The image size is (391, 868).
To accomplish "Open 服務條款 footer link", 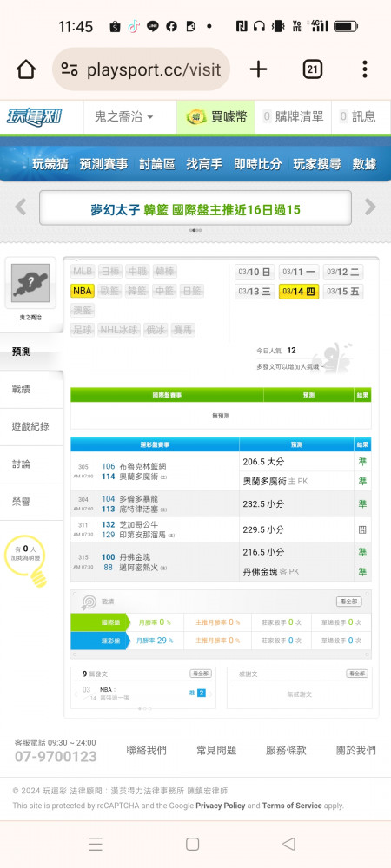I will pos(287,751).
